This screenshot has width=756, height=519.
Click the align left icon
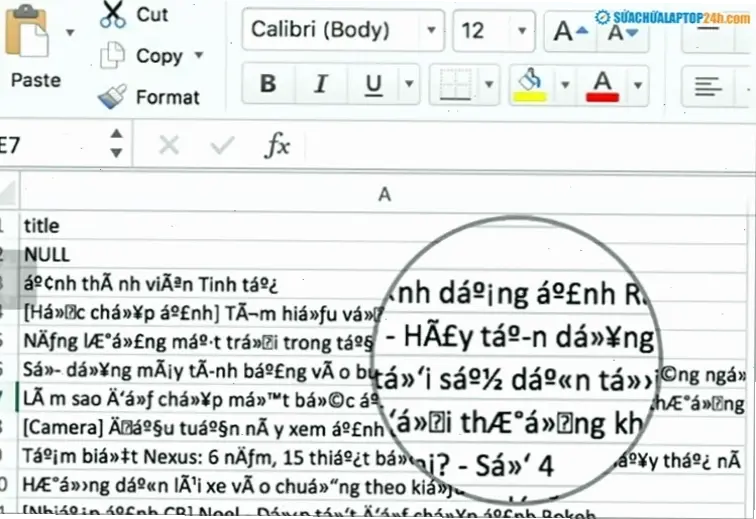coord(708,87)
